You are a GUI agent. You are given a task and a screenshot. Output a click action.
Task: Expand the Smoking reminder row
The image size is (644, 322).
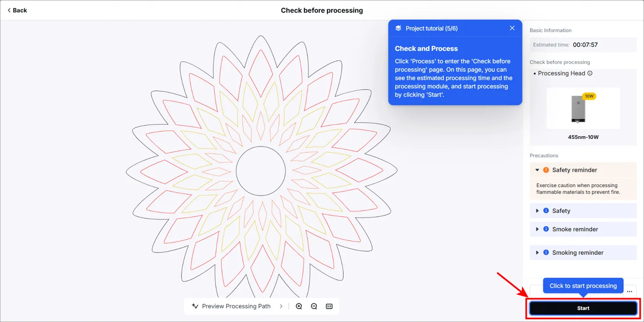coord(583,253)
